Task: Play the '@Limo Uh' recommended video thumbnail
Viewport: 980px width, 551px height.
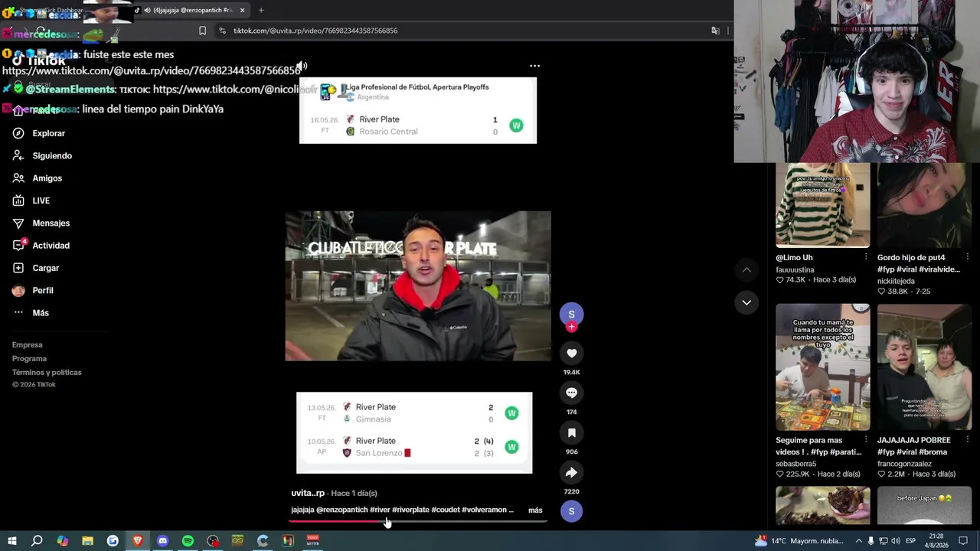Action: click(822, 205)
